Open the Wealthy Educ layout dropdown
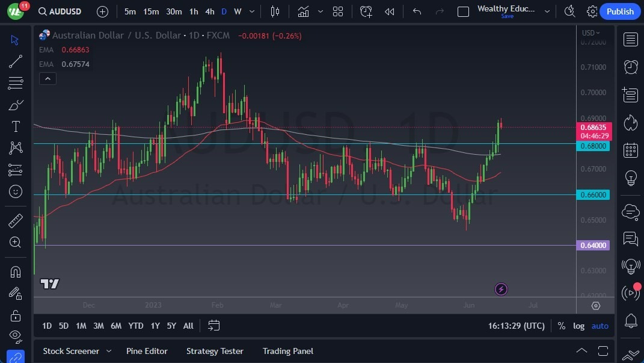The height and width of the screenshot is (363, 644). tap(547, 11)
